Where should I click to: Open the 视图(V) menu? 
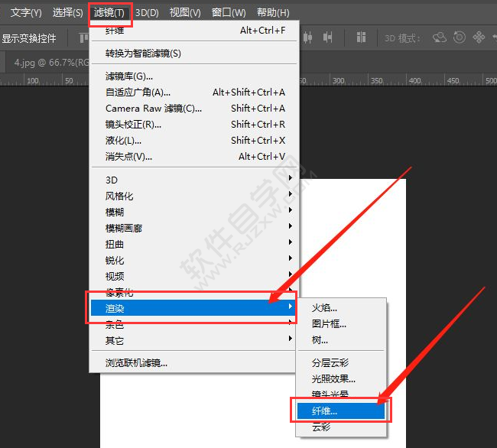pyautogui.click(x=185, y=13)
